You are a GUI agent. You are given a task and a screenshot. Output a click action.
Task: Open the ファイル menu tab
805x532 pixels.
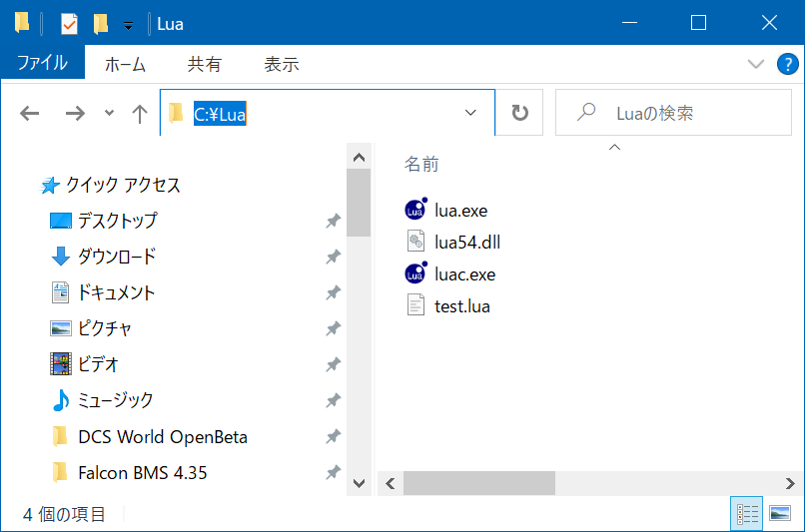tap(43, 62)
